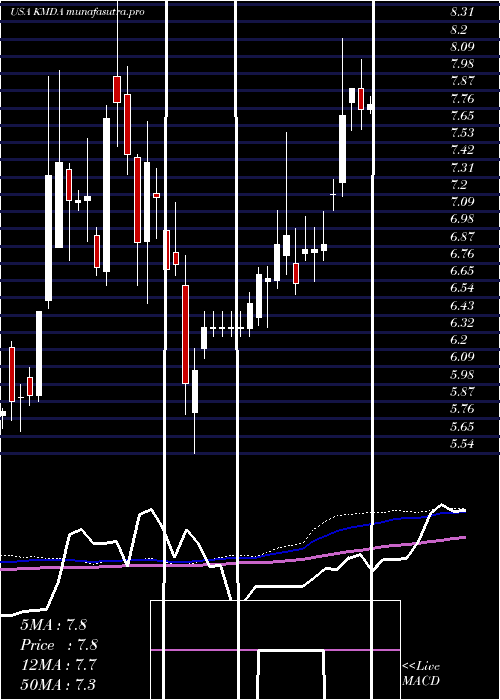
Task: Click the 6.76 price level
Action: [x=462, y=254]
